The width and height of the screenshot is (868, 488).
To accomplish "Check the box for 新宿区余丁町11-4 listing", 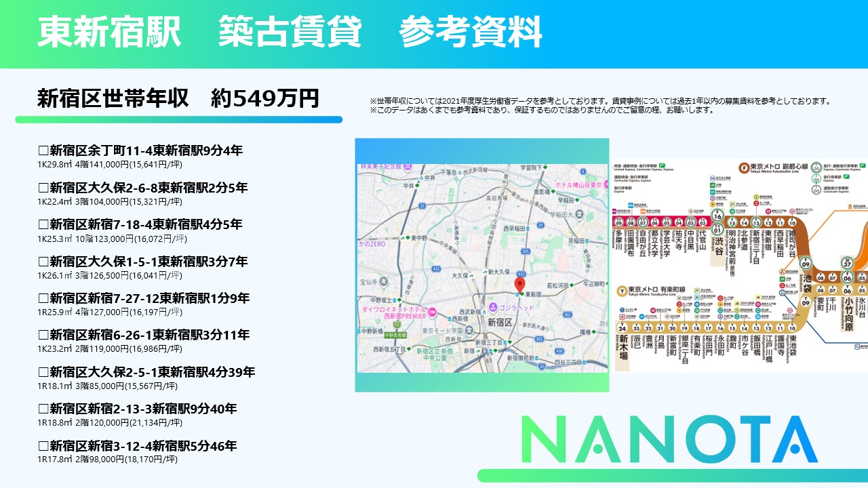I will point(43,150).
